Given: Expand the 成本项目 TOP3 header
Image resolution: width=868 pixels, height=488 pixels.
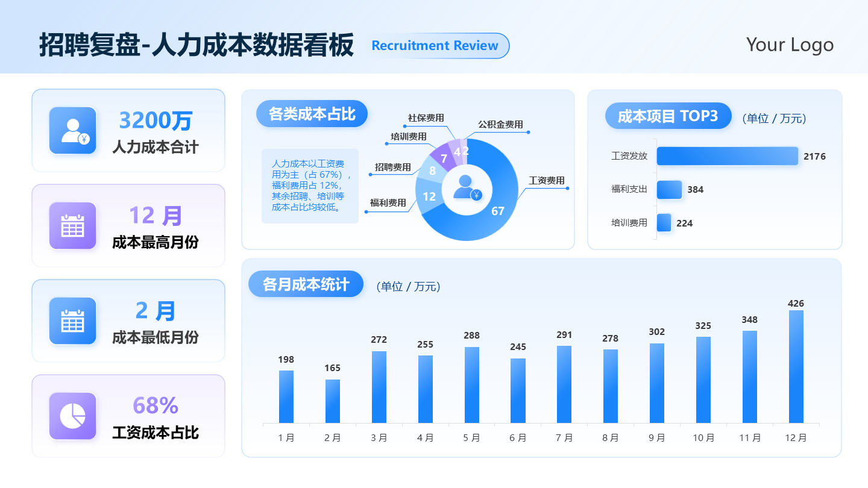Looking at the screenshot, I should click(x=668, y=116).
